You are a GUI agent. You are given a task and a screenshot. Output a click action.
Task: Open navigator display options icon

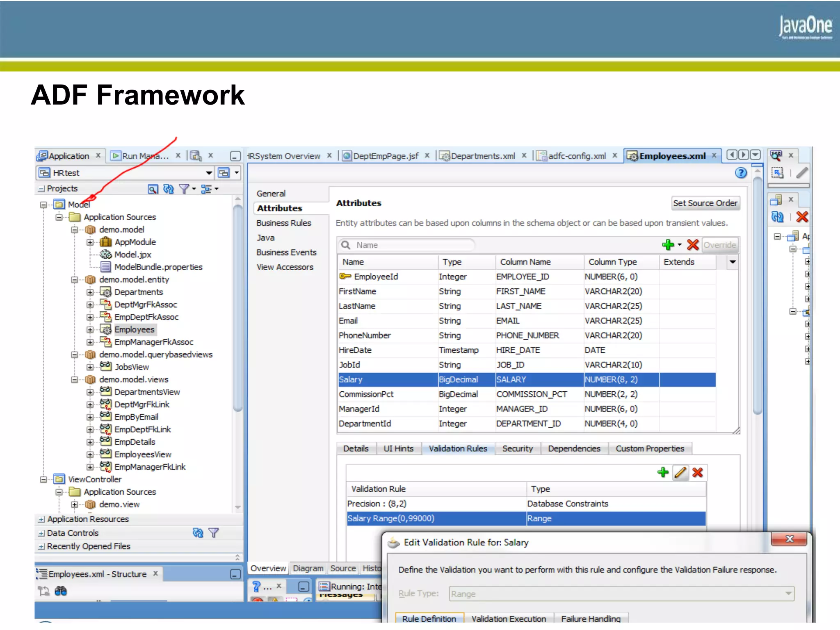tap(206, 189)
